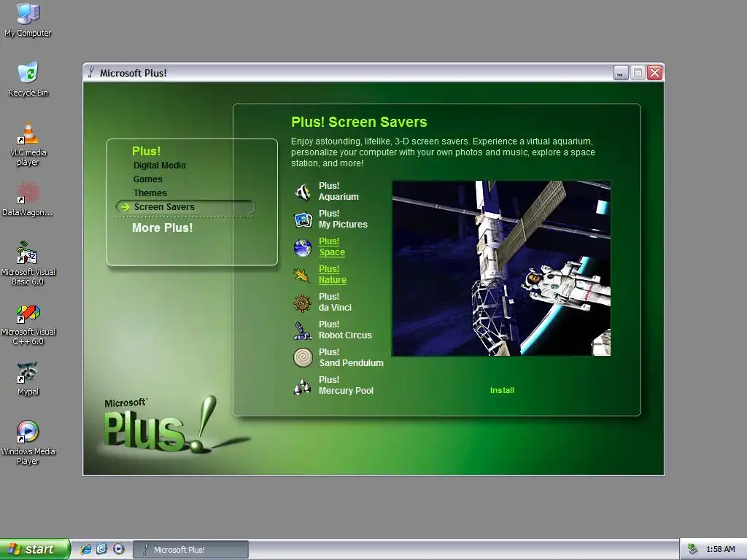This screenshot has height=560, width=747.
Task: Select the DataWagon desktop shortcut
Action: [x=28, y=199]
